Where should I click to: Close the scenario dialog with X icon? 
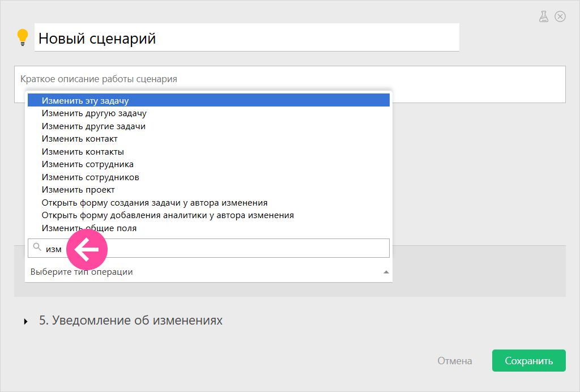click(x=560, y=16)
